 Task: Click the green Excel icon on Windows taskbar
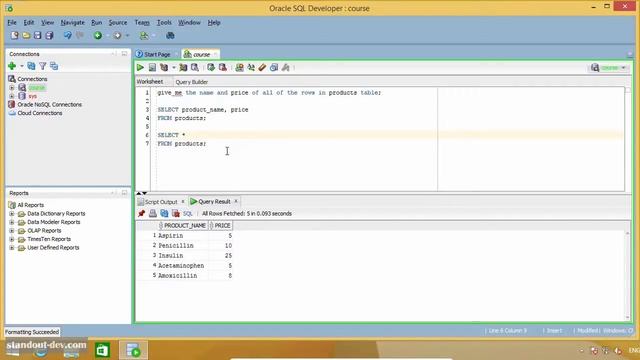[x=102, y=350]
